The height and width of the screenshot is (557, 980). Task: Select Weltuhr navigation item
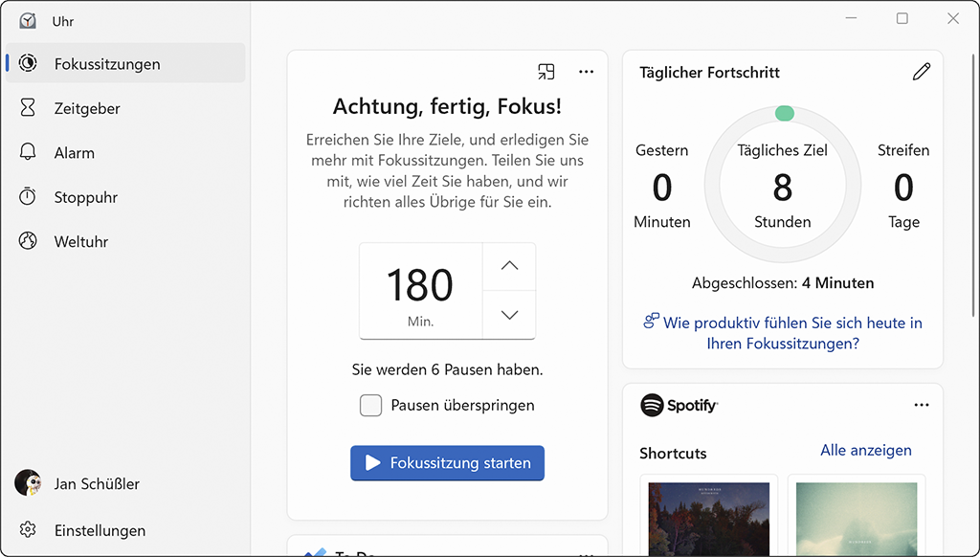[80, 241]
